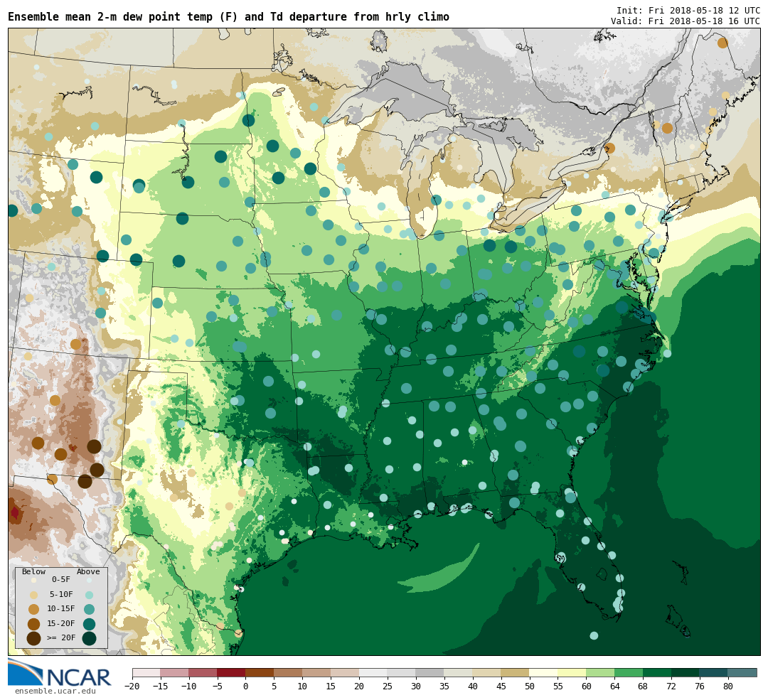
Task: Click the '5-10F' legend label
Action: click(61, 594)
